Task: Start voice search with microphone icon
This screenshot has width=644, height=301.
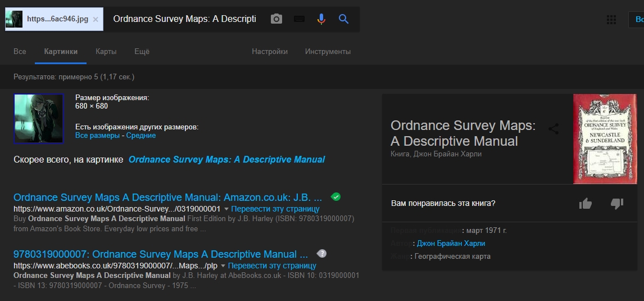Action: (321, 19)
